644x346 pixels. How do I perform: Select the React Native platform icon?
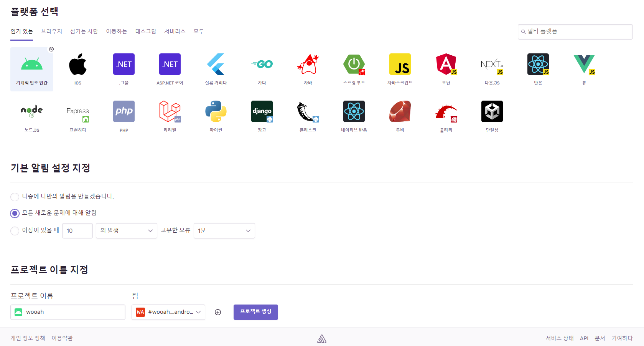tap(354, 111)
